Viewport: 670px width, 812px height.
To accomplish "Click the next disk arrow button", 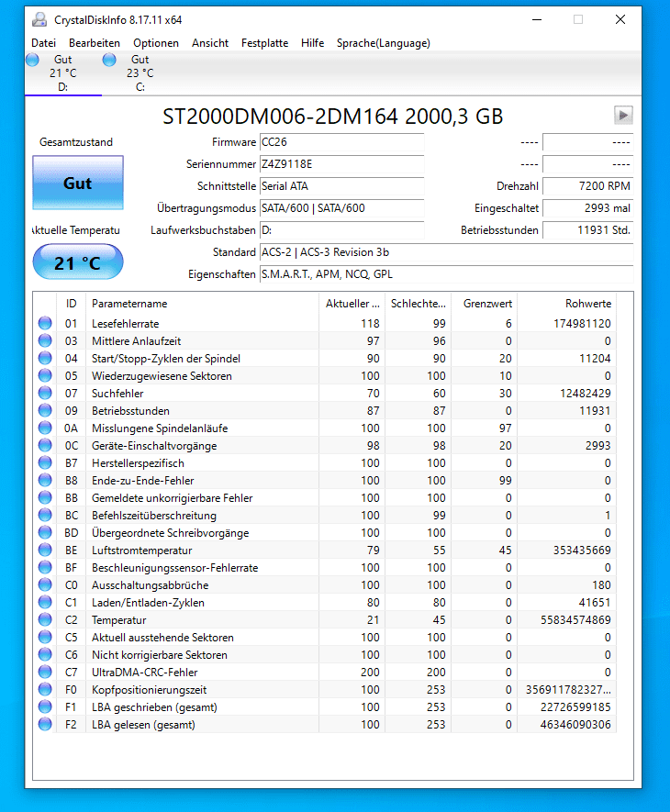I will pos(623,115).
